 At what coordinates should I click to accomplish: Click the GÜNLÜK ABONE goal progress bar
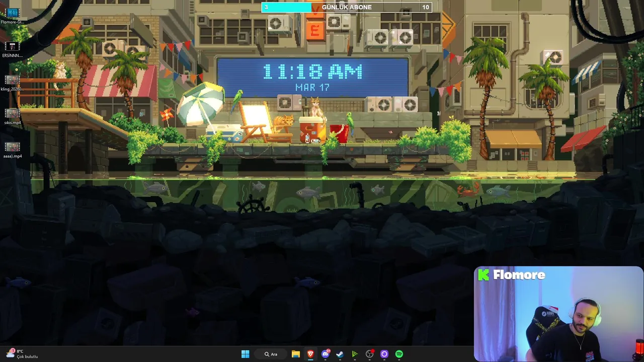coord(346,7)
